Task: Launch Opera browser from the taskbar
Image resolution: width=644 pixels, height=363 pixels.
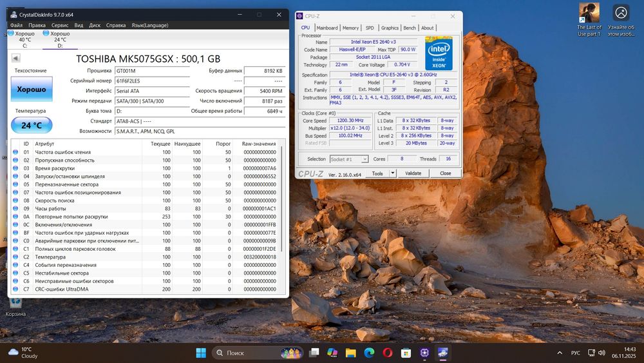Action: click(x=388, y=353)
